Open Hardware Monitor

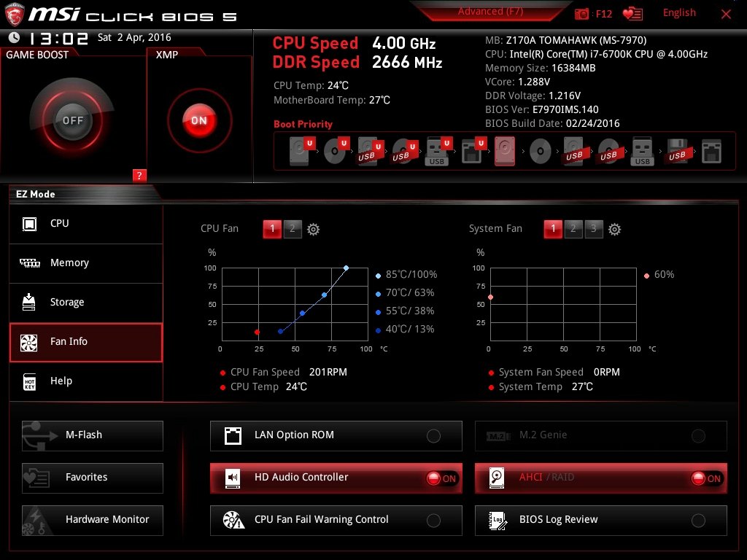(x=93, y=521)
